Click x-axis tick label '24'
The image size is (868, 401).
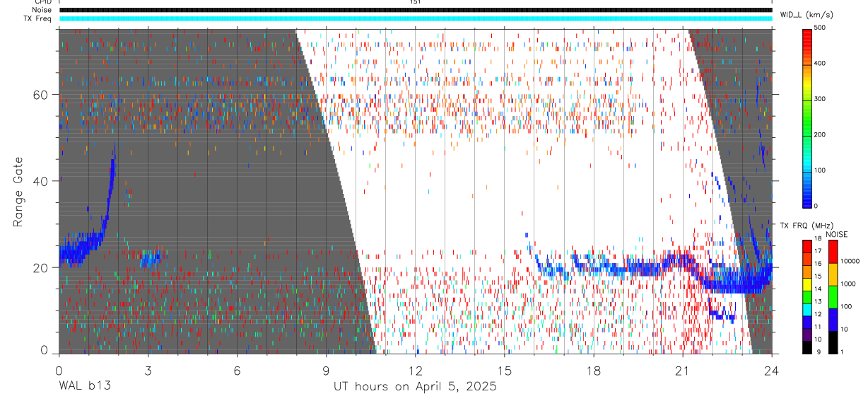(x=772, y=371)
